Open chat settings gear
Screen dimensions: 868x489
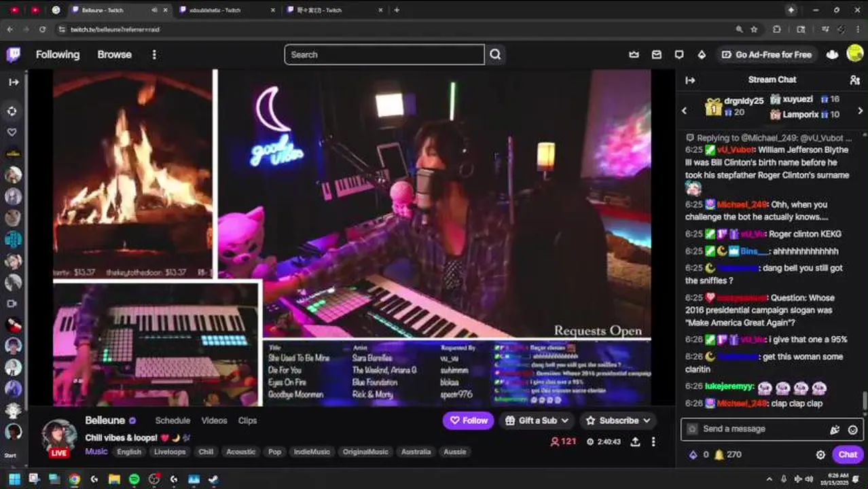tap(820, 455)
